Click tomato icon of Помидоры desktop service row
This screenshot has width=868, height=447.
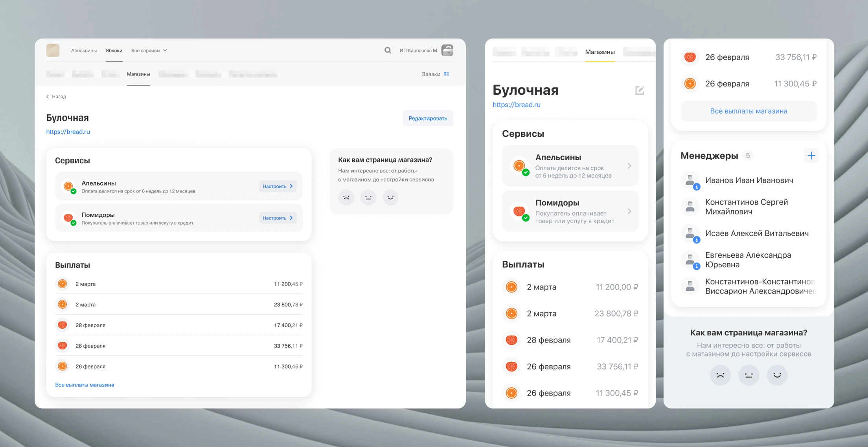point(69,218)
